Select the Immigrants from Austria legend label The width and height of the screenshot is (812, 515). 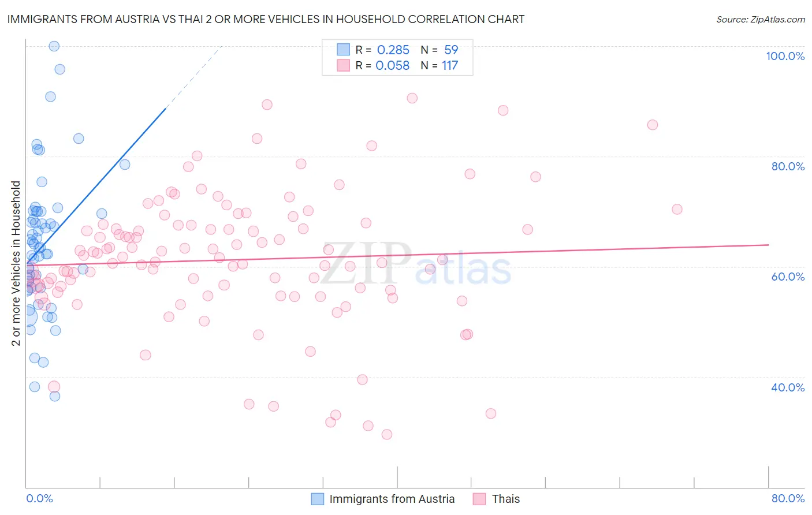[x=392, y=499]
